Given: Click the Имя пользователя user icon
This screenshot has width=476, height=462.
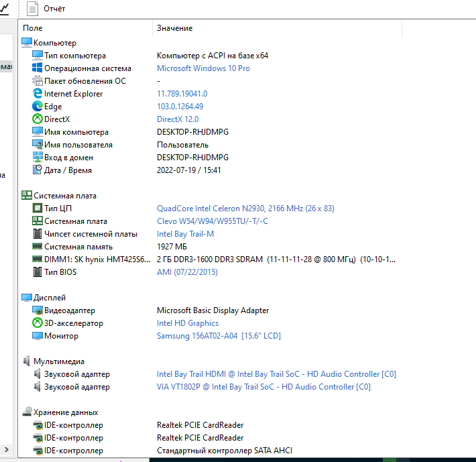Looking at the screenshot, I should (38, 144).
